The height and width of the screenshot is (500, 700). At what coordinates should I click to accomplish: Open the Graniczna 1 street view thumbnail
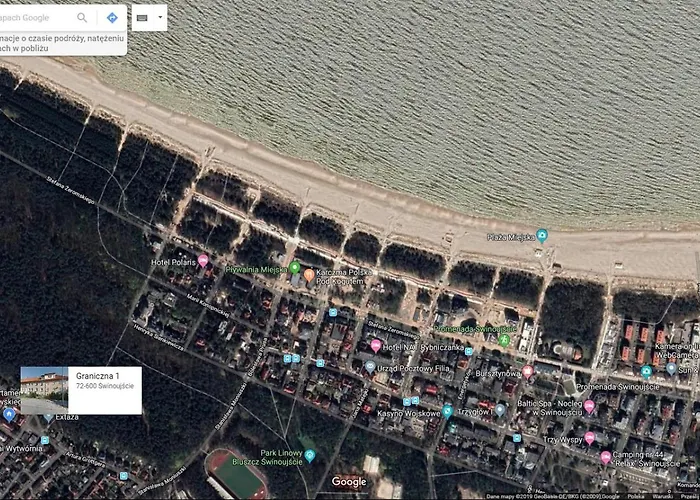pos(44,391)
